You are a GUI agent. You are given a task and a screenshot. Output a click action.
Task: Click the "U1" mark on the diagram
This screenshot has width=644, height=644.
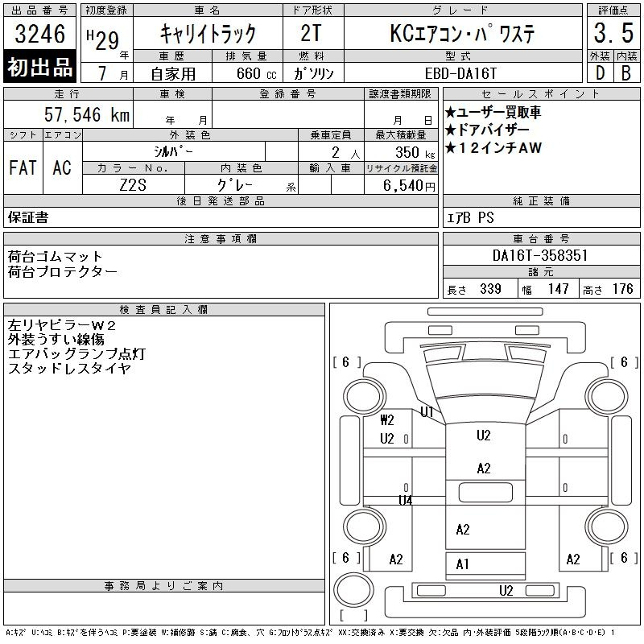coord(427,411)
